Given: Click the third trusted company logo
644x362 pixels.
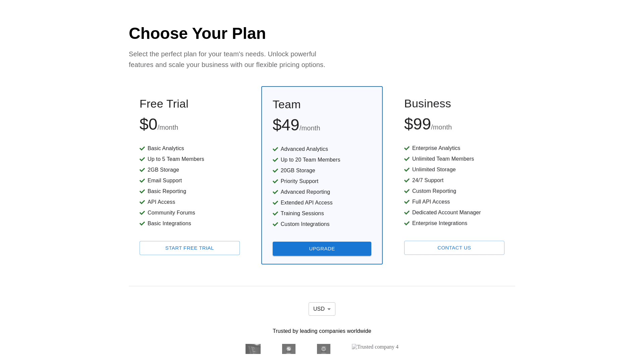Looking at the screenshot, I should pyautogui.click(x=323, y=349).
